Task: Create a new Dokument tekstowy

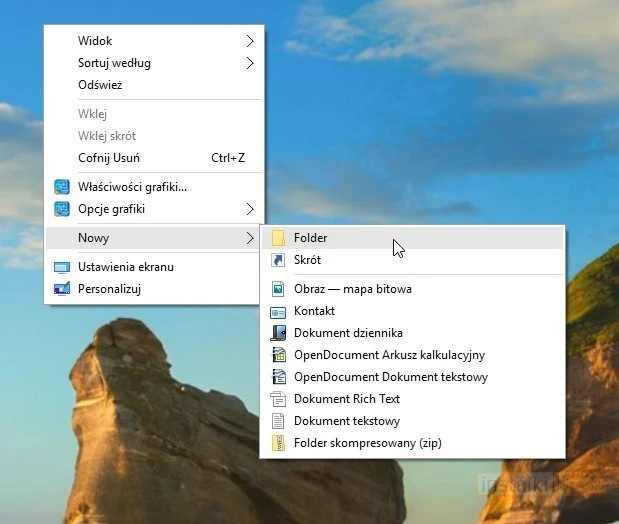Action: tap(347, 421)
